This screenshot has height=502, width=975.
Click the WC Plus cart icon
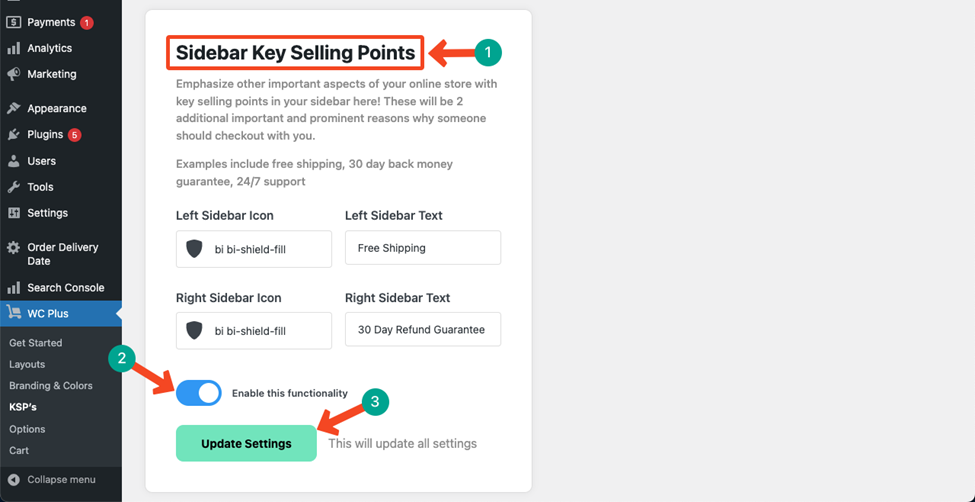14,314
